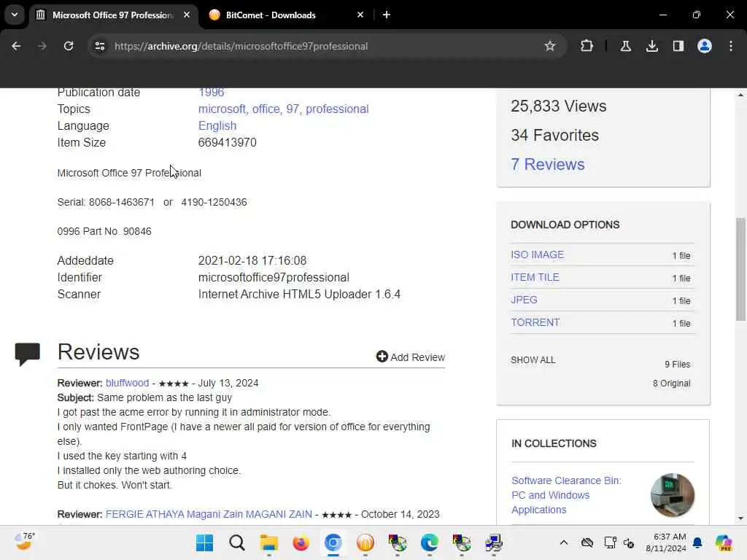Download the ISO IMAGE option
The width and height of the screenshot is (747, 560).
pyautogui.click(x=537, y=254)
